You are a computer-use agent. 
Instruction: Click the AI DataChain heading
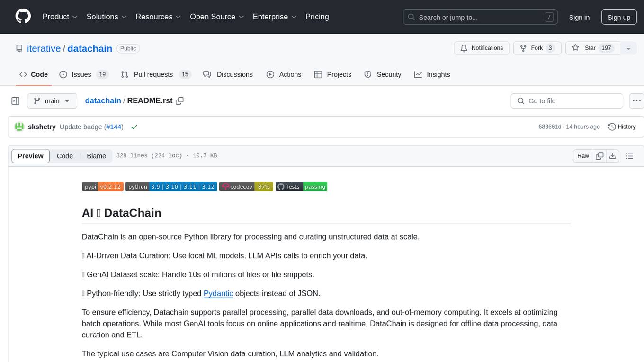[x=122, y=213]
